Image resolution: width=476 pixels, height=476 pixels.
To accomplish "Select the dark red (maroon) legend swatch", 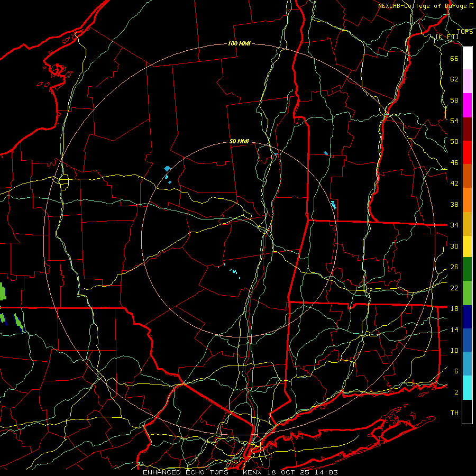I will coord(467,129).
